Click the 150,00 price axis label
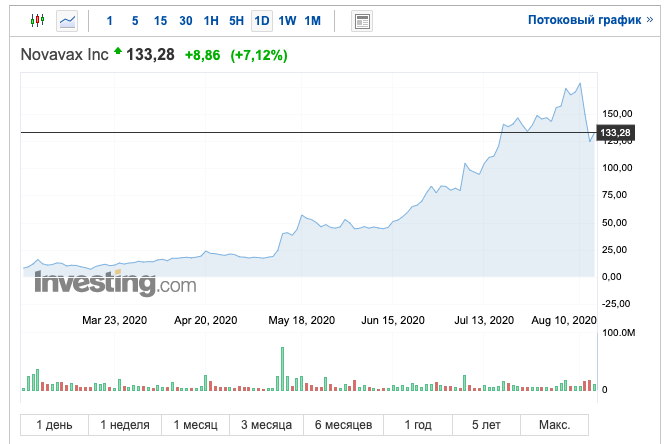Image resolution: width=668 pixels, height=444 pixels. (617, 114)
